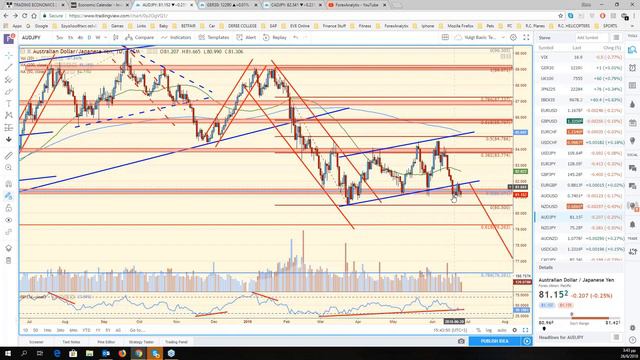640x360 pixels.
Task: Select the EURUSD watchlist row
Action: coord(580,111)
